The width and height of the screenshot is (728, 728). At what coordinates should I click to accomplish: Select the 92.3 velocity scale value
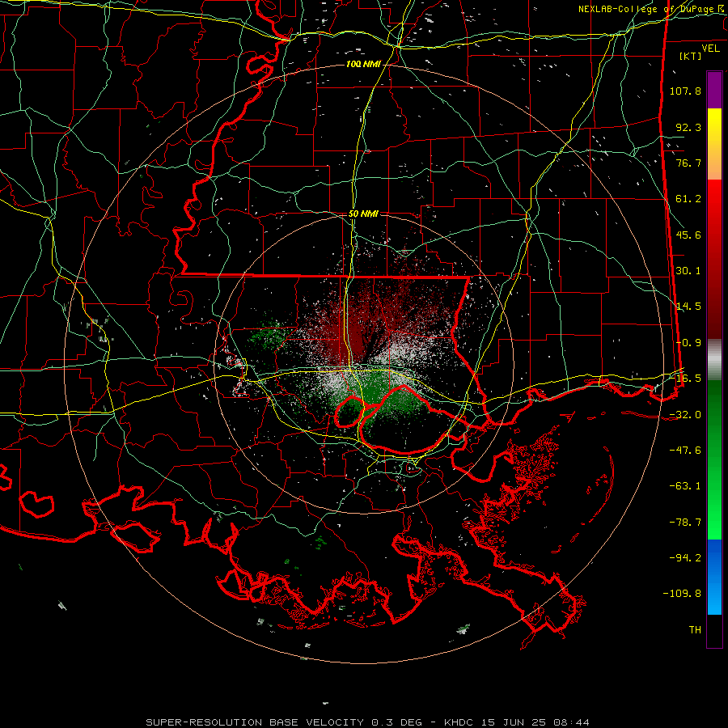[688, 127]
